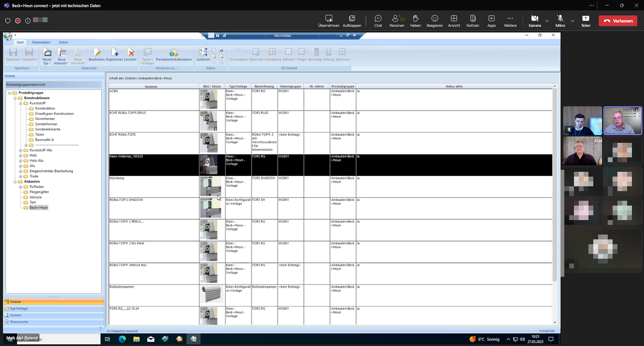This screenshot has width=644, height=346.
Task: Click the Übernehmen control icon in Teams
Action: pos(329,19)
